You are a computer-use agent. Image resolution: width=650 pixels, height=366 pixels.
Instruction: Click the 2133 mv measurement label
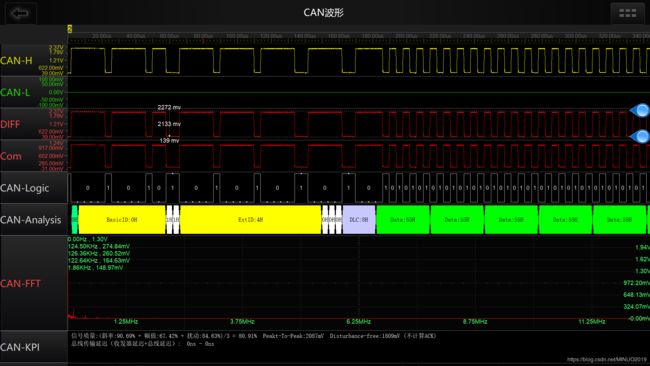click(169, 124)
